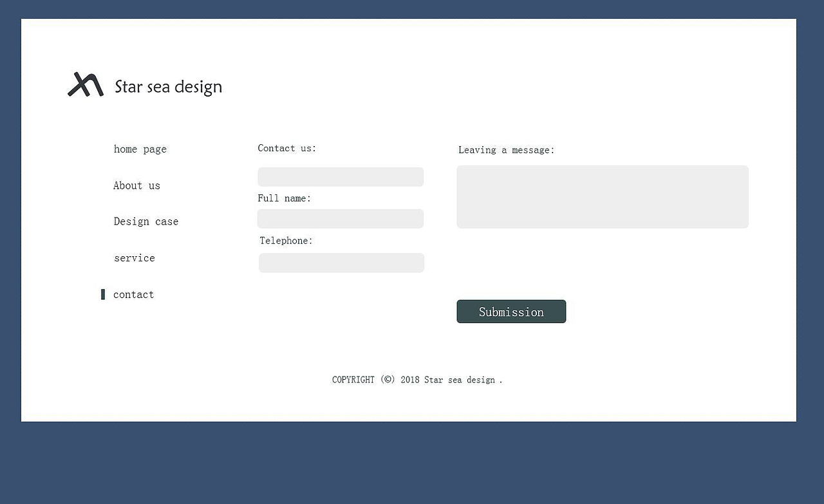This screenshot has width=824, height=504.
Task: Select the contact menu item
Action: 134,294
